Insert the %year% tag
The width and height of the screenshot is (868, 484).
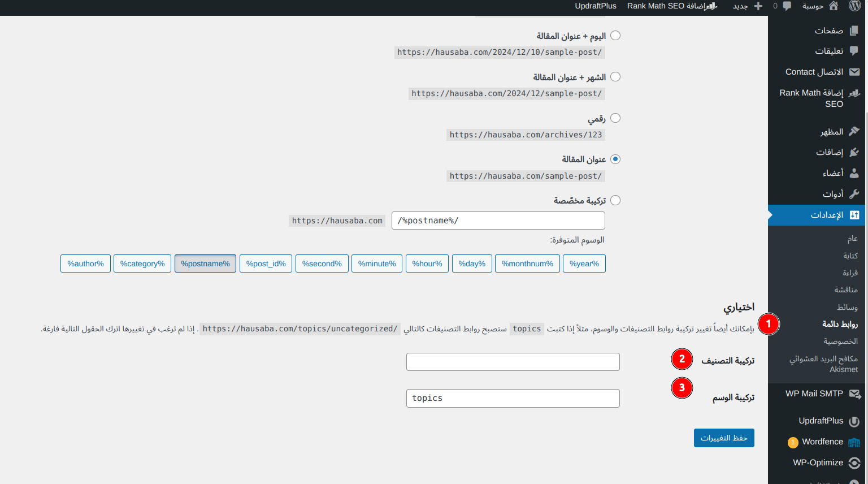584,263
